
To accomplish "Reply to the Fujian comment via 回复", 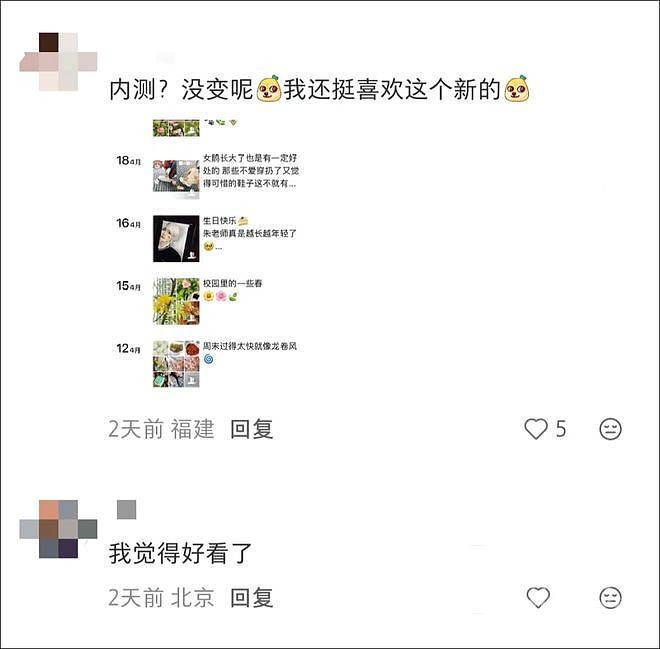I will pos(252,429).
